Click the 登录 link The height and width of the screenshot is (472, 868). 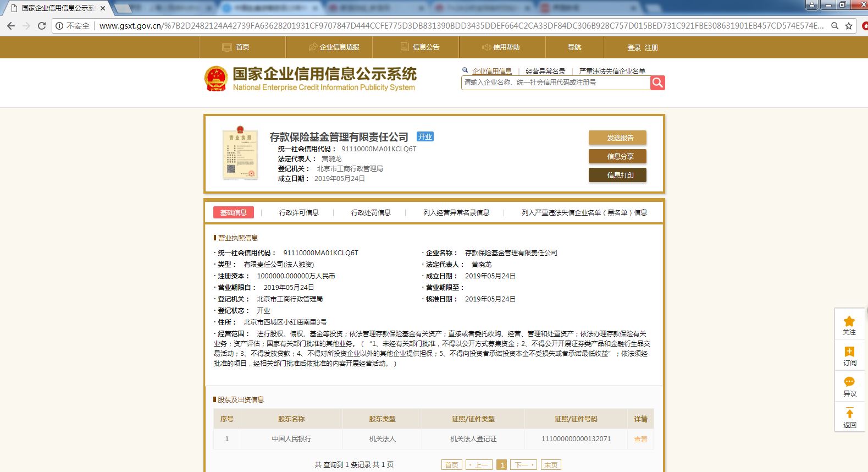click(x=634, y=48)
